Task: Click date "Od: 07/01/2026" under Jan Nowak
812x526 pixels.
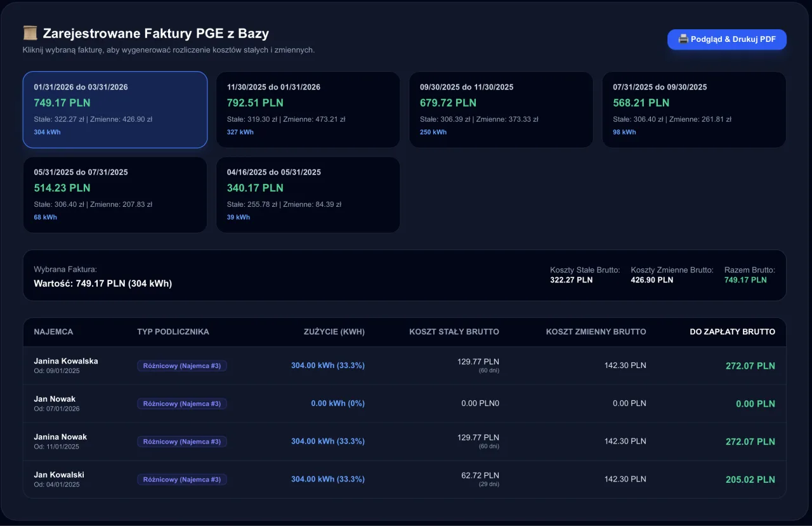Action: pyautogui.click(x=56, y=409)
